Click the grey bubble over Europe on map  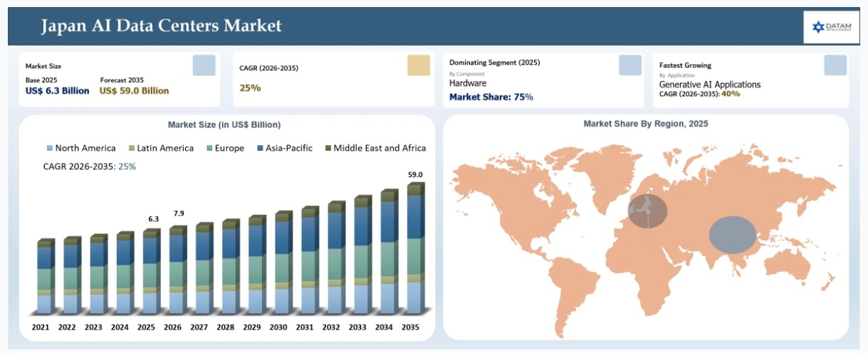click(x=648, y=211)
